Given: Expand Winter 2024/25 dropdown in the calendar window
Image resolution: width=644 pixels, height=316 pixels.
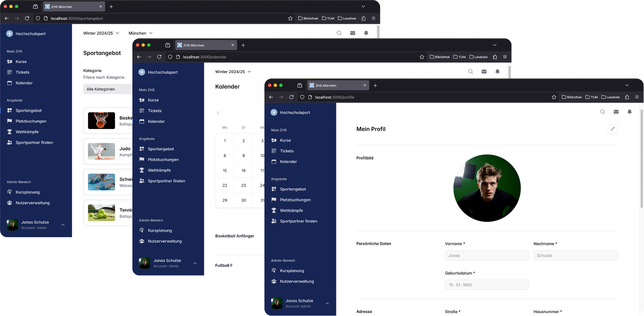Looking at the screenshot, I should point(233,72).
